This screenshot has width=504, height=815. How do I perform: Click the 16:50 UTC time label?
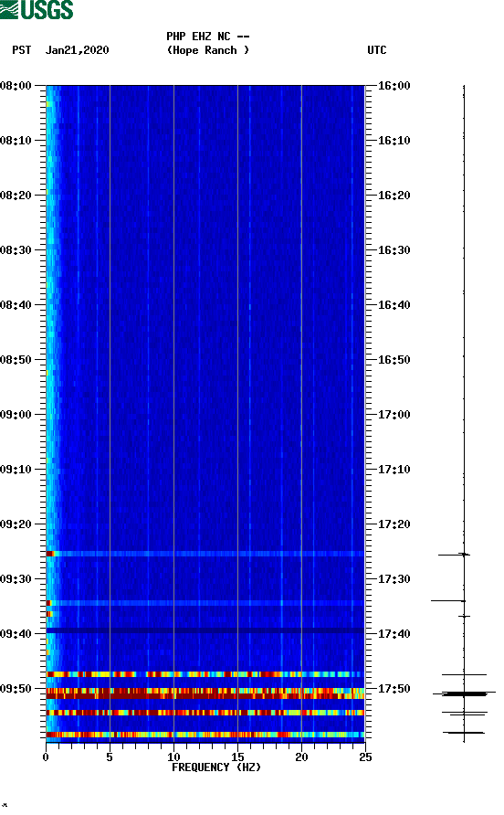point(394,360)
